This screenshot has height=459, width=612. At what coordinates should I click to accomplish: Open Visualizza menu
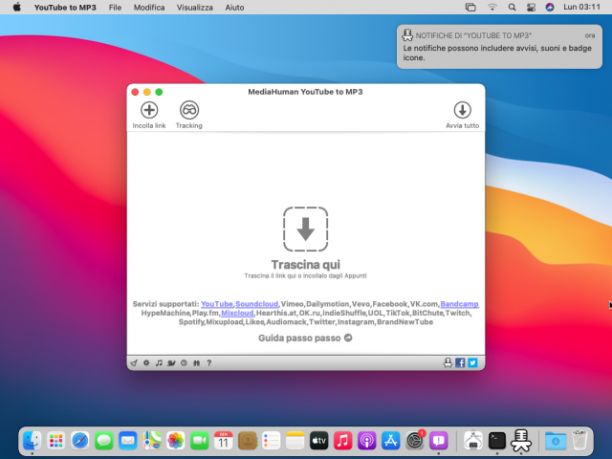194,7
